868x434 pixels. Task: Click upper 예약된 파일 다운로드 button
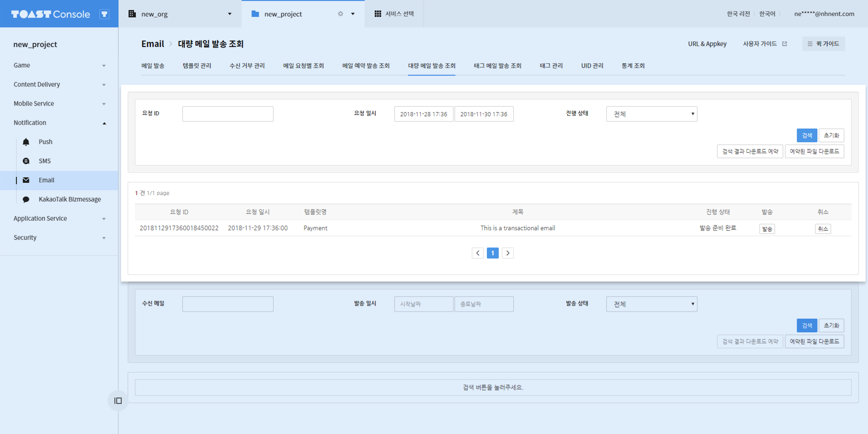815,152
